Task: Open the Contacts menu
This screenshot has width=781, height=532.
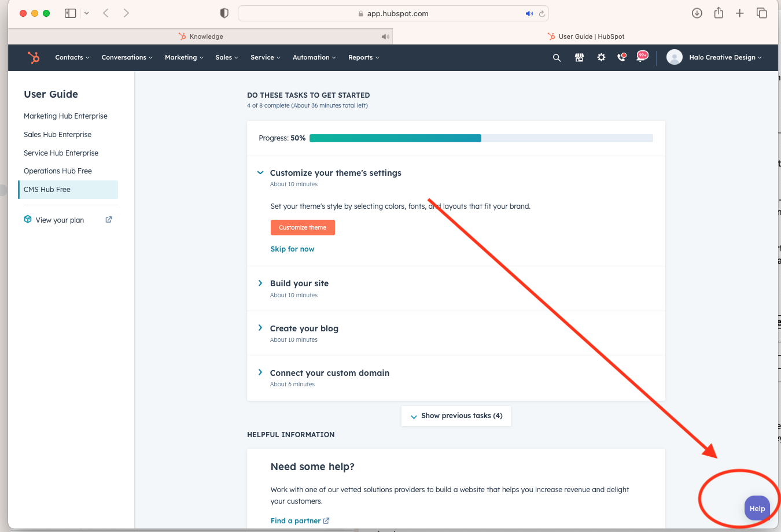Action: click(72, 58)
